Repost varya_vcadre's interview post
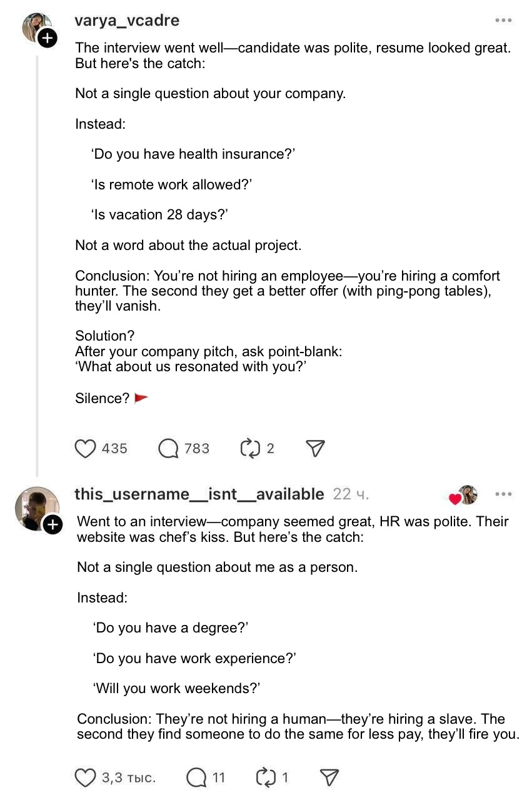Viewport: 532px width, 800px height. (249, 448)
